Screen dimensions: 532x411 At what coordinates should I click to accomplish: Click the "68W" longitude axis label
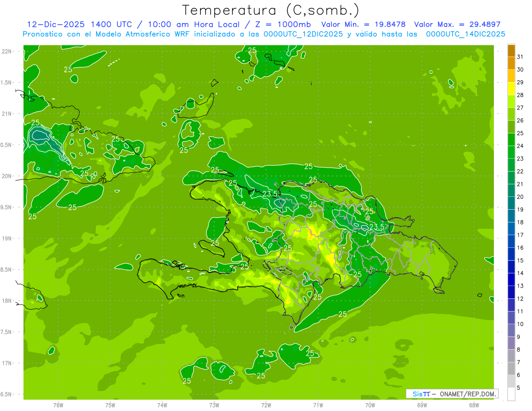click(x=474, y=405)
